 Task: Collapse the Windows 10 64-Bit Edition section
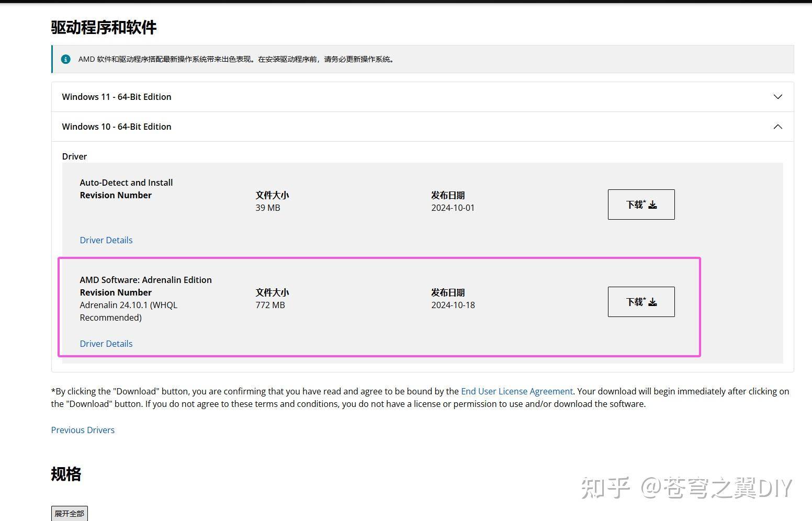(x=422, y=127)
